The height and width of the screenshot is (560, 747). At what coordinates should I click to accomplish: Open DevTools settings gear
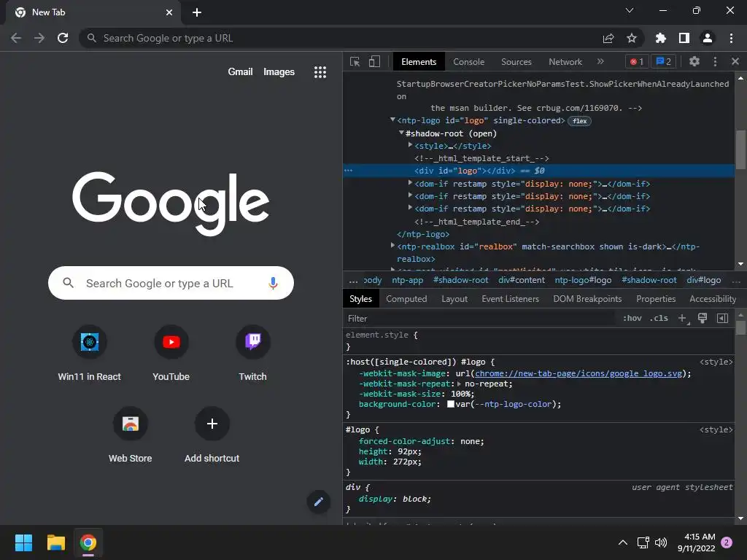694,61
